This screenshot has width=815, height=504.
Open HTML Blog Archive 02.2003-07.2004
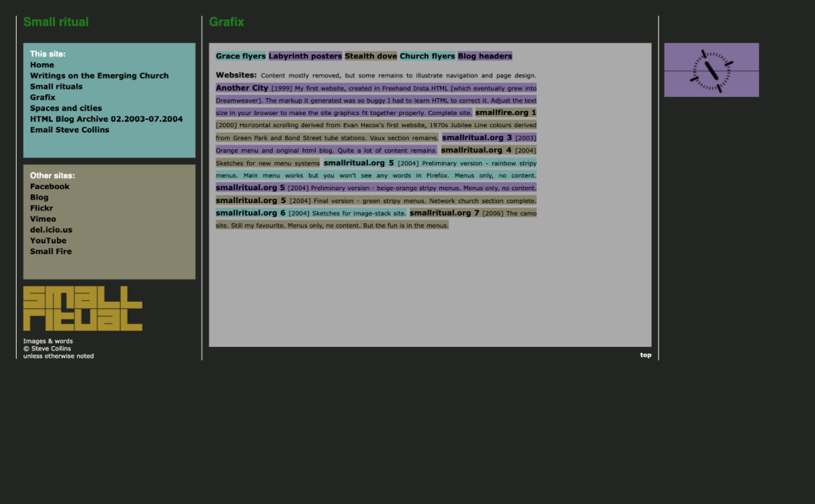(106, 119)
